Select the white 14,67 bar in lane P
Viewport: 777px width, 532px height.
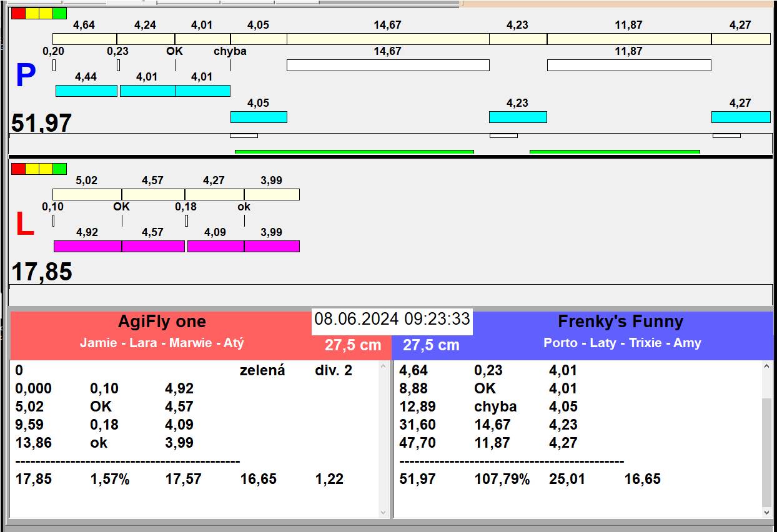(x=388, y=65)
